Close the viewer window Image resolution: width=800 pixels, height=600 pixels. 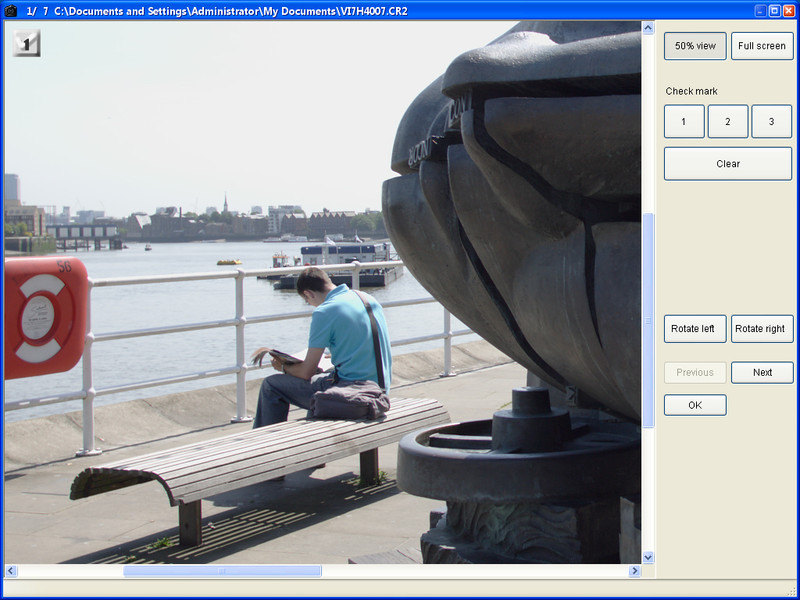tap(789, 11)
